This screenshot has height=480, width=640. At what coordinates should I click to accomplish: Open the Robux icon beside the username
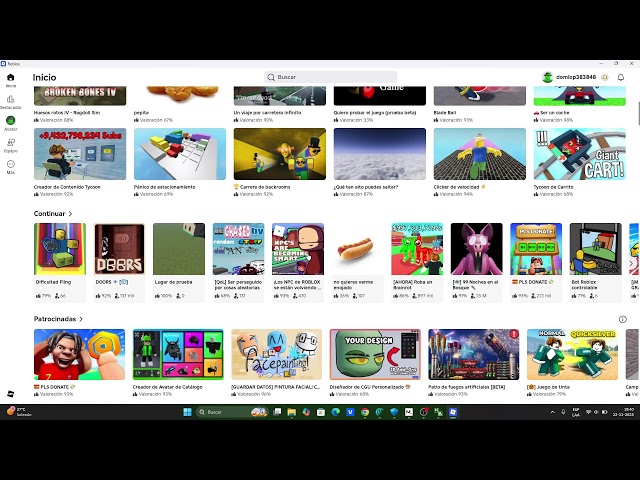pyautogui.click(x=605, y=77)
